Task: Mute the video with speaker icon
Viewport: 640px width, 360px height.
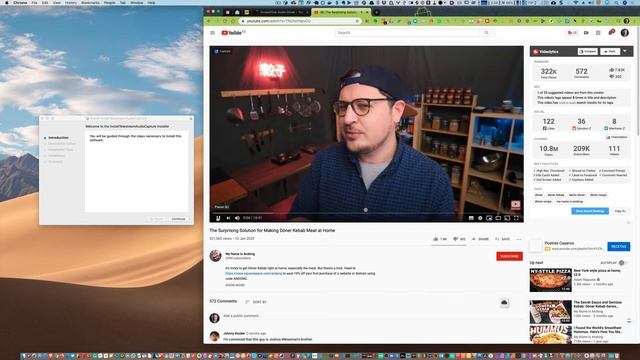Action: click(x=237, y=218)
